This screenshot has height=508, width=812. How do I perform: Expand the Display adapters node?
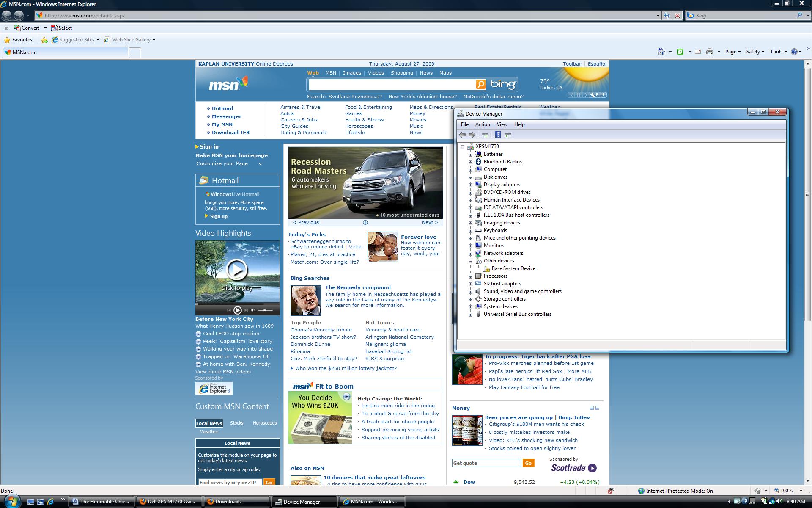coord(470,185)
